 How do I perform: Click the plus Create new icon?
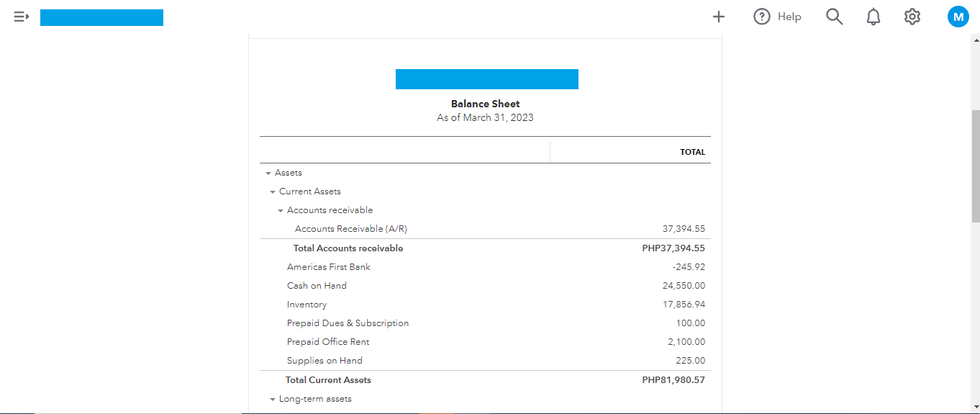(718, 17)
